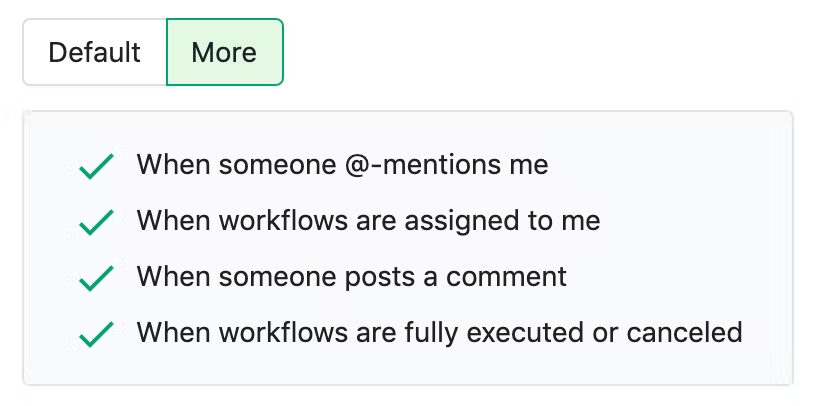Switch to the Default notification preset
Image resolution: width=820 pixels, height=406 pixels.
(95, 52)
